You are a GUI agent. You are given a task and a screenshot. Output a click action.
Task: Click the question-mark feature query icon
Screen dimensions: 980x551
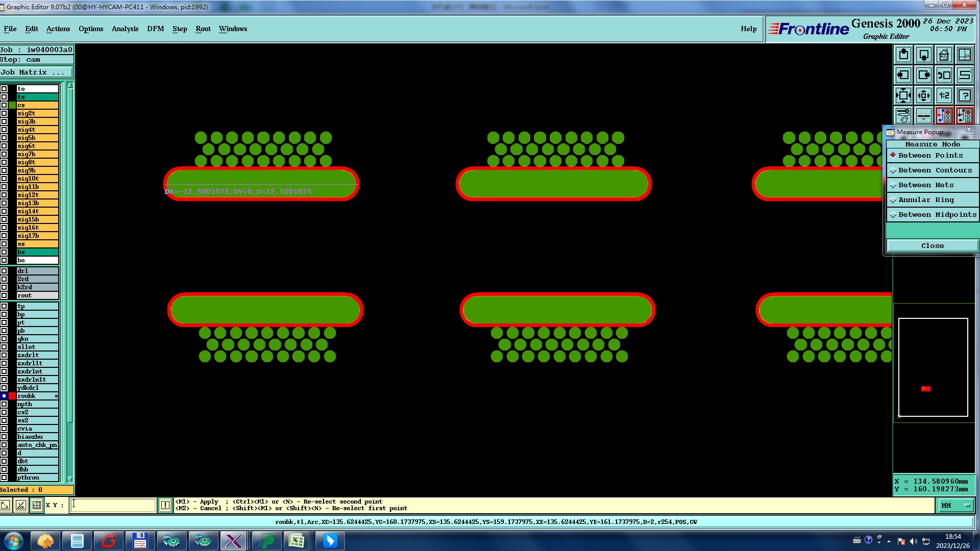click(x=964, y=95)
